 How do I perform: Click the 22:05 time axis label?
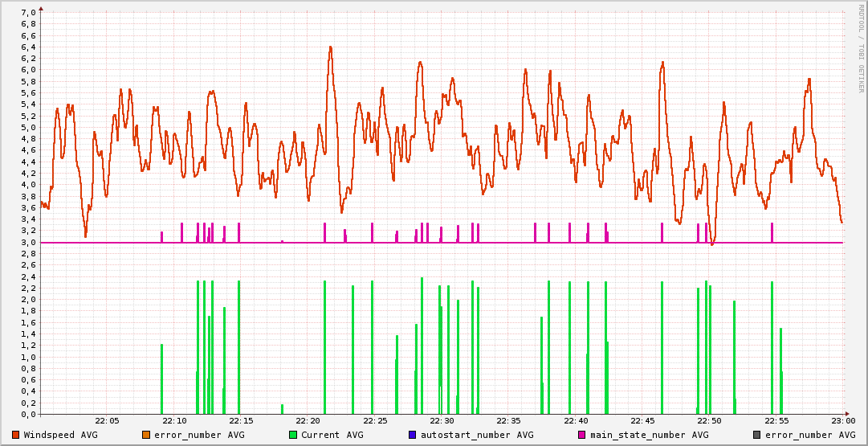click(x=107, y=420)
